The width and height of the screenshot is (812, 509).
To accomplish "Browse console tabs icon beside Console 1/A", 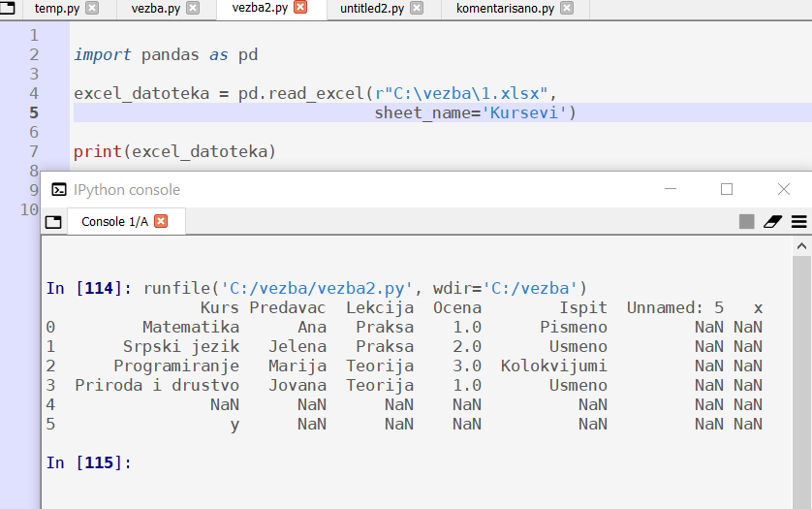I will [x=53, y=222].
